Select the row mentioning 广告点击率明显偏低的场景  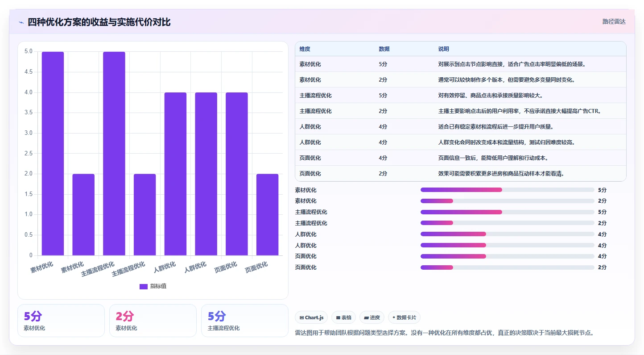click(461, 64)
